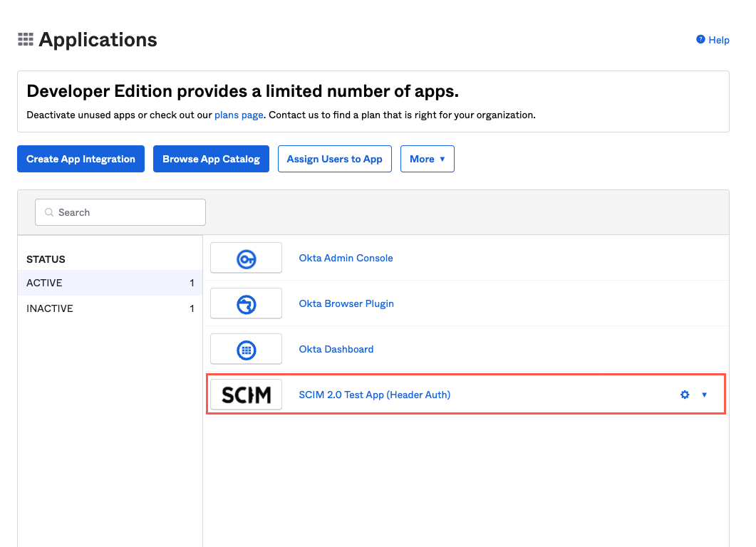Screen dimensions: 756x547
Task: Open the plans page link
Action: [238, 115]
